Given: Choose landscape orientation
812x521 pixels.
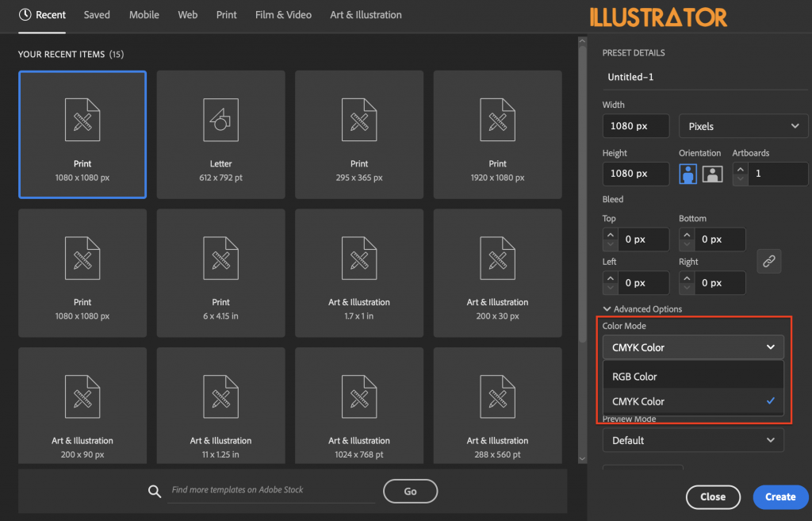Looking at the screenshot, I should click(713, 174).
